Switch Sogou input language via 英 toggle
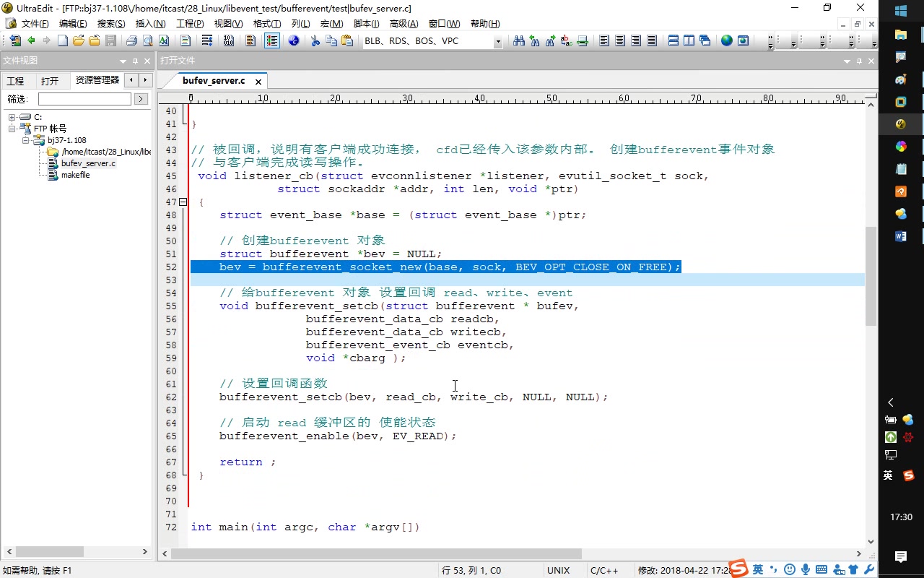924x578 pixels. [758, 570]
